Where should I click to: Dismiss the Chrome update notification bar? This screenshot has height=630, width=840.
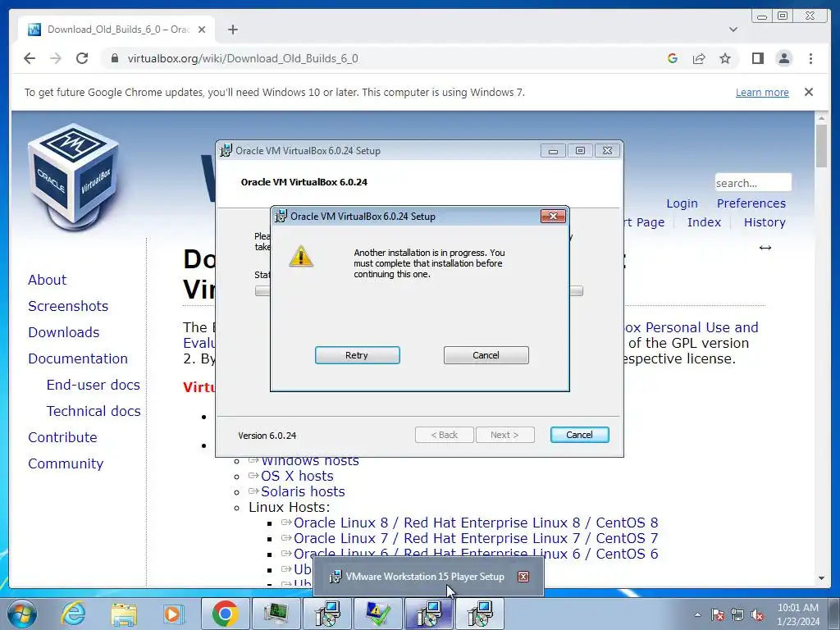(x=809, y=92)
